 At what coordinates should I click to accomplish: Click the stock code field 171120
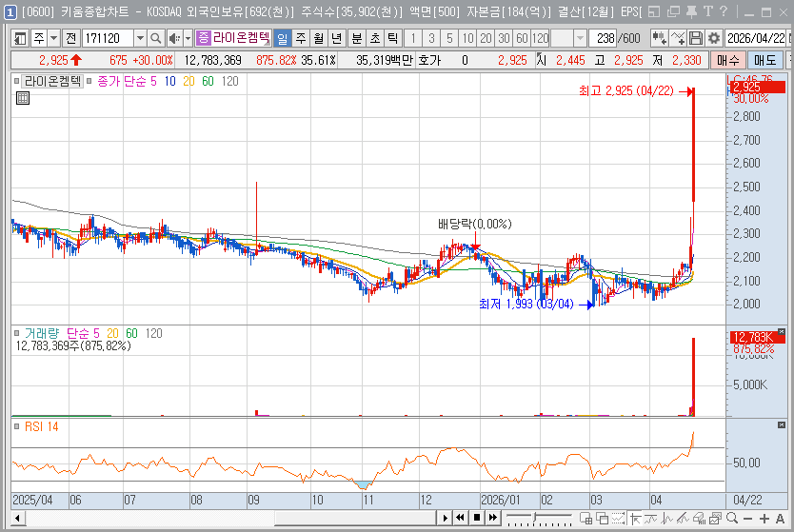pos(108,38)
